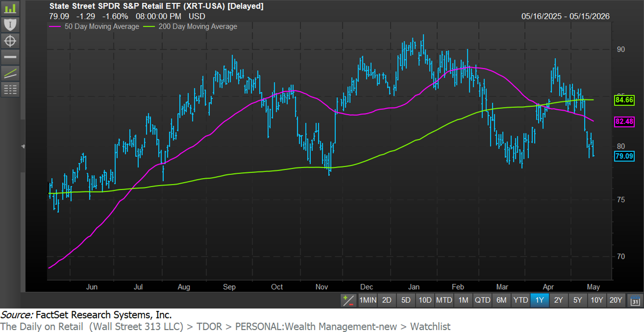644x332 pixels.
Task: Click the 90 y-axis price label
Action: [x=620, y=49]
